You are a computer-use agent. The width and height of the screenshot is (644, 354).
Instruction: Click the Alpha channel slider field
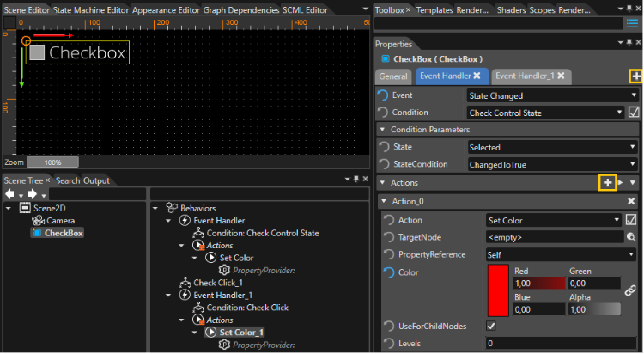coord(594,309)
